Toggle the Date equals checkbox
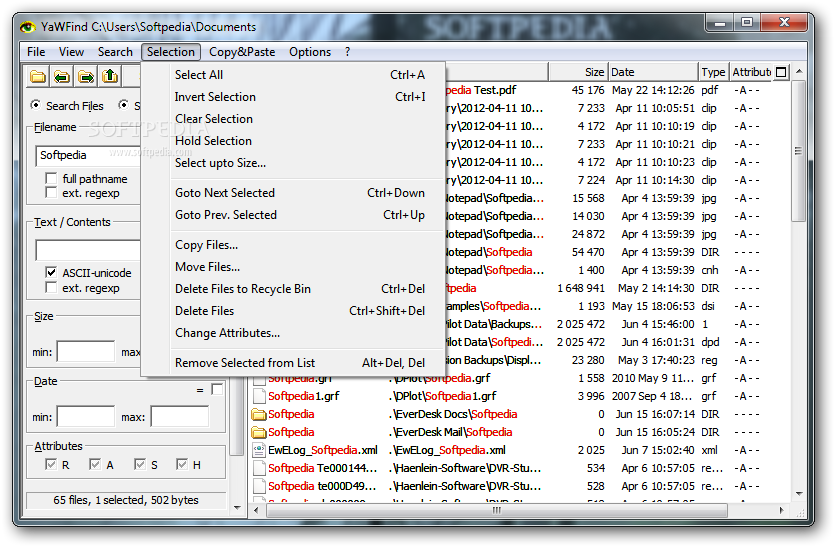The height and width of the screenshot is (547, 835). click(x=217, y=389)
